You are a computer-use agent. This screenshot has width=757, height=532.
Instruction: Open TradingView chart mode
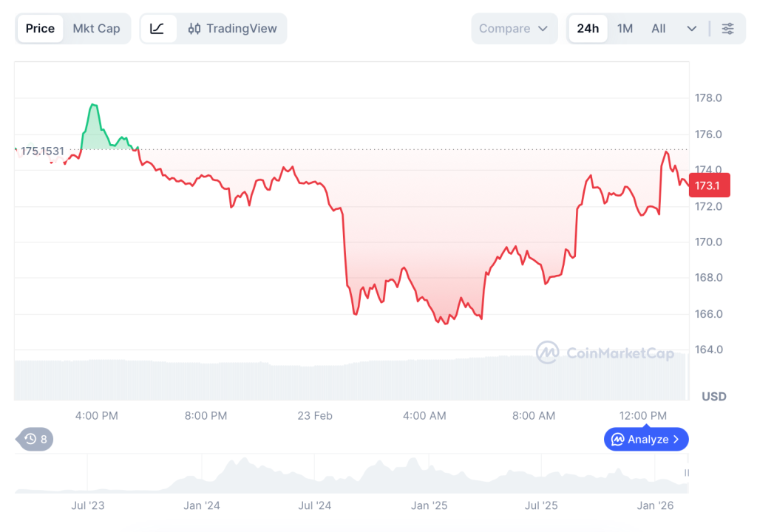click(x=233, y=29)
